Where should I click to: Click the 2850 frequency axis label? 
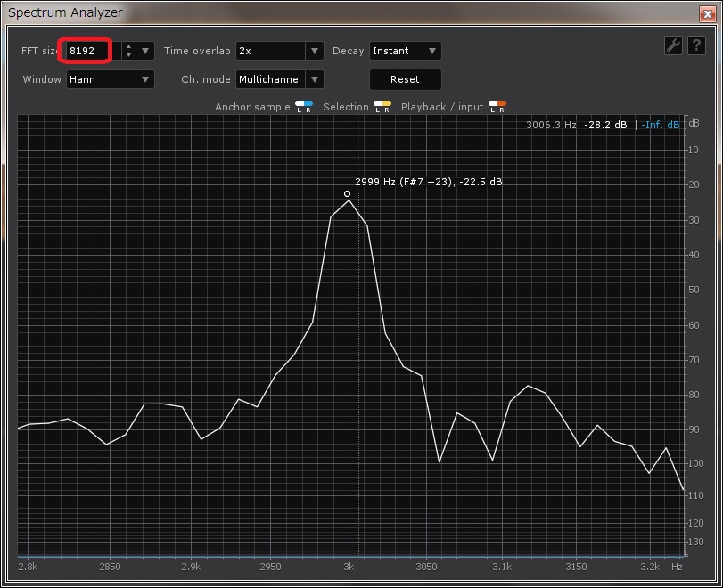pos(110,567)
